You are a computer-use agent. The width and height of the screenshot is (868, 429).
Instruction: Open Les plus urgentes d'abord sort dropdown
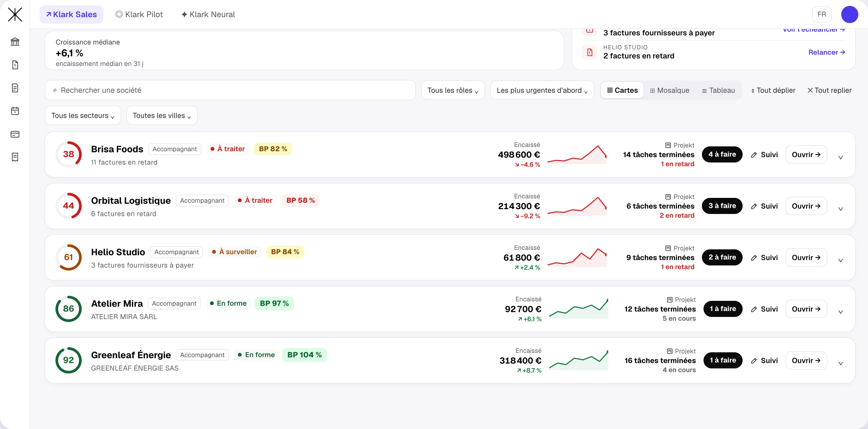542,90
